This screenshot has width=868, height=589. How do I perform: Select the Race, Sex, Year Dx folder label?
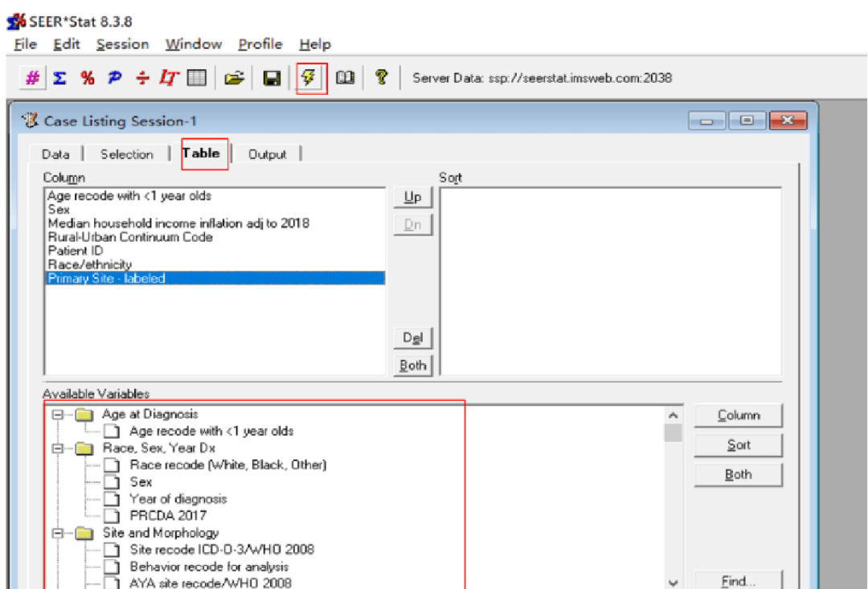159,448
